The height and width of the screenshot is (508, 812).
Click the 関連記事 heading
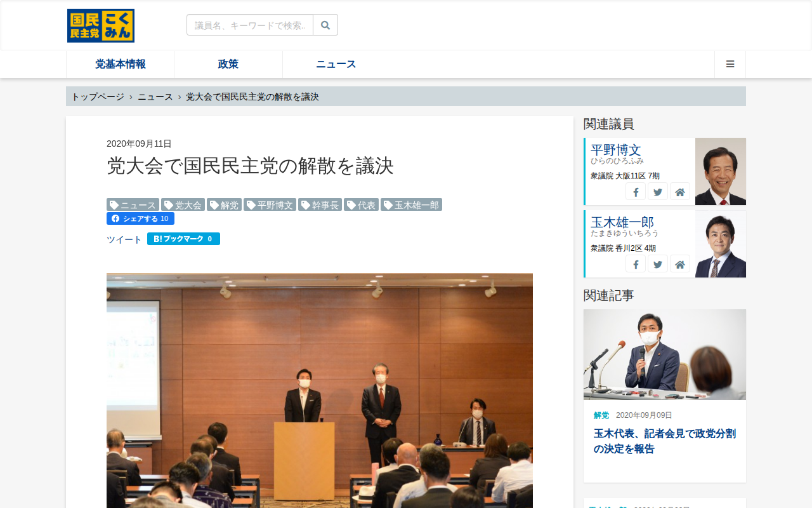[x=609, y=295]
